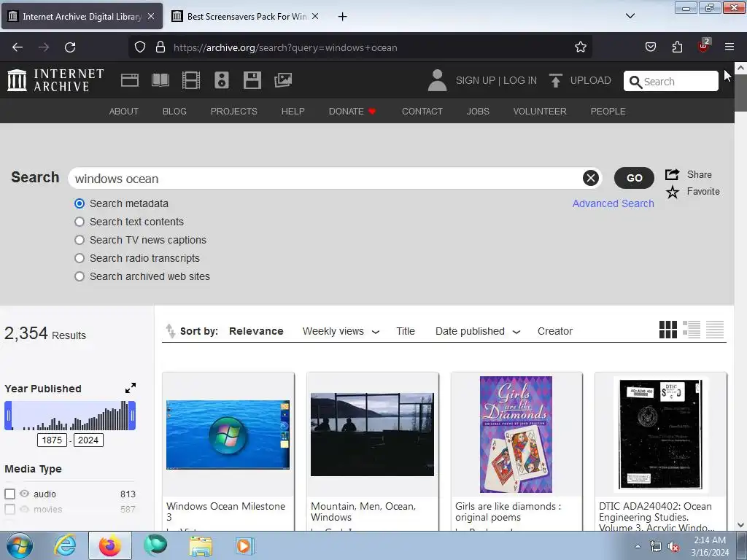The image size is (747, 560).
Task: Open the Advanced Search link
Action: click(x=613, y=203)
